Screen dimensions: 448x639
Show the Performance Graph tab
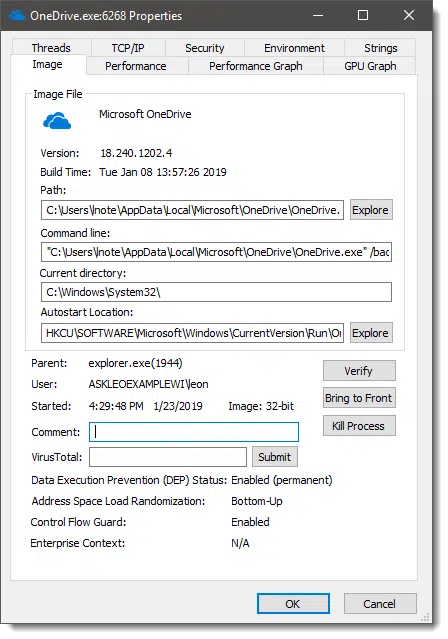tap(256, 66)
